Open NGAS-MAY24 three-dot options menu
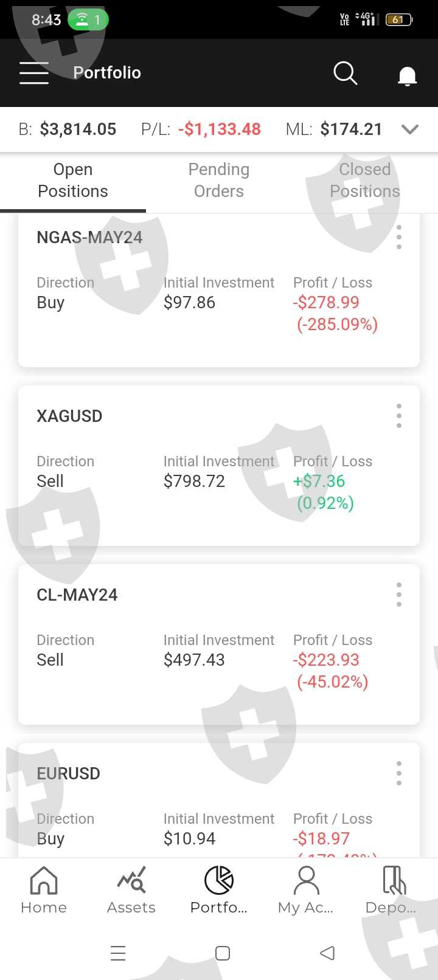 click(399, 237)
